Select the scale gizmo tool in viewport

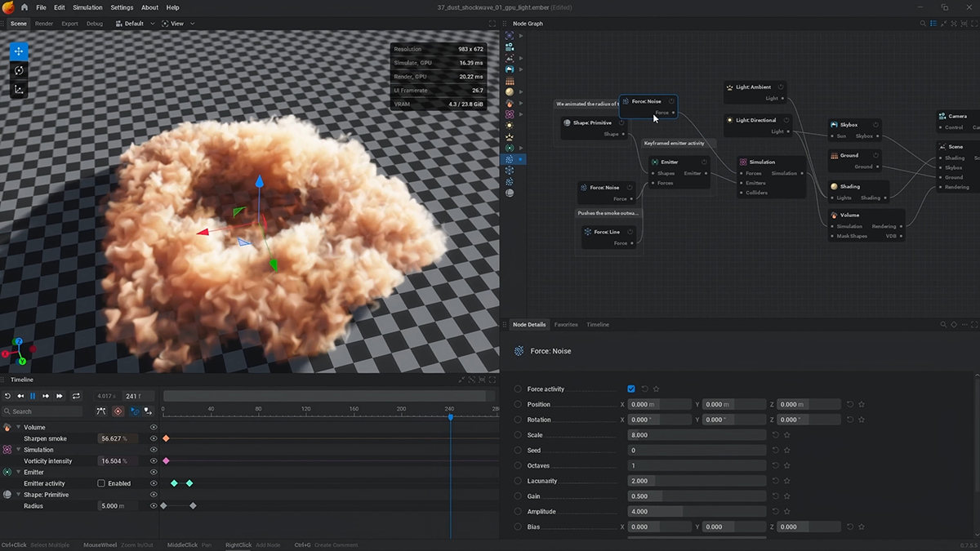tap(19, 90)
